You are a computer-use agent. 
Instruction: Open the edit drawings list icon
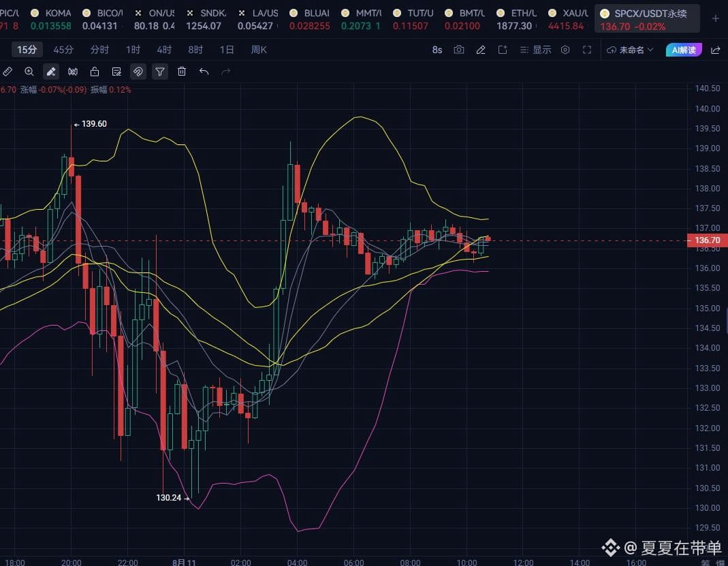click(116, 72)
